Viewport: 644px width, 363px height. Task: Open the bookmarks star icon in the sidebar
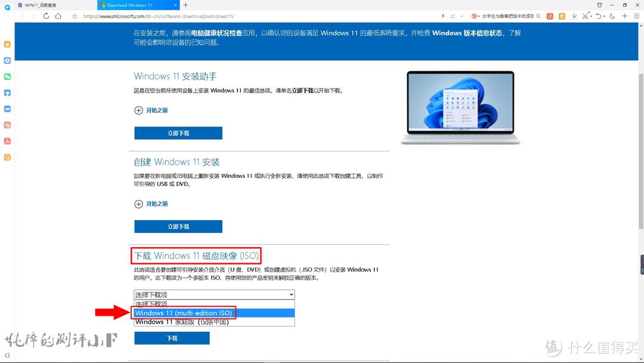pyautogui.click(x=7, y=44)
